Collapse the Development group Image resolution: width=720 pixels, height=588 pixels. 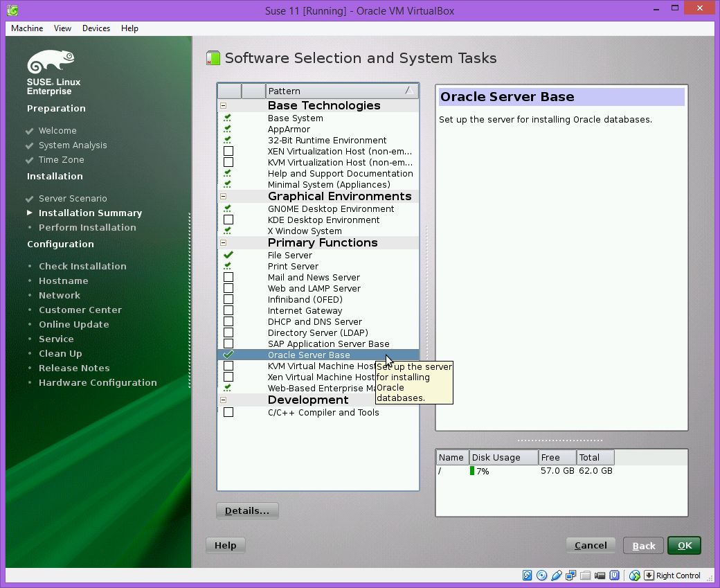[223, 400]
